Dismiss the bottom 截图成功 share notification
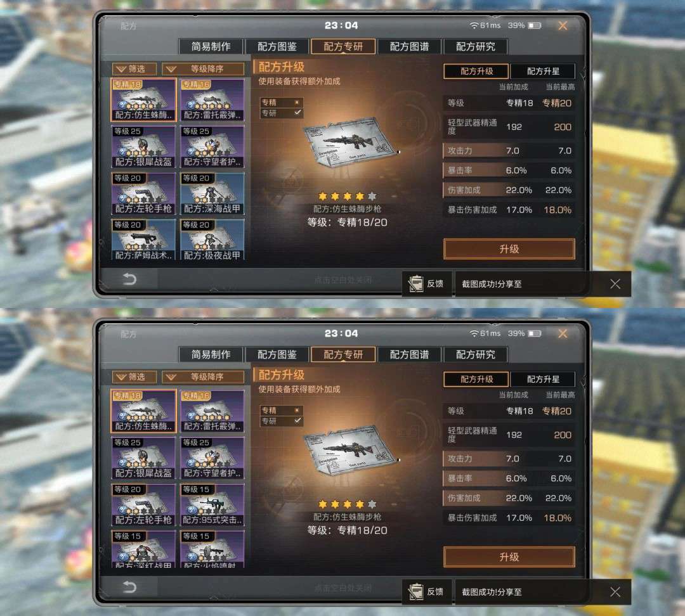 (615, 591)
